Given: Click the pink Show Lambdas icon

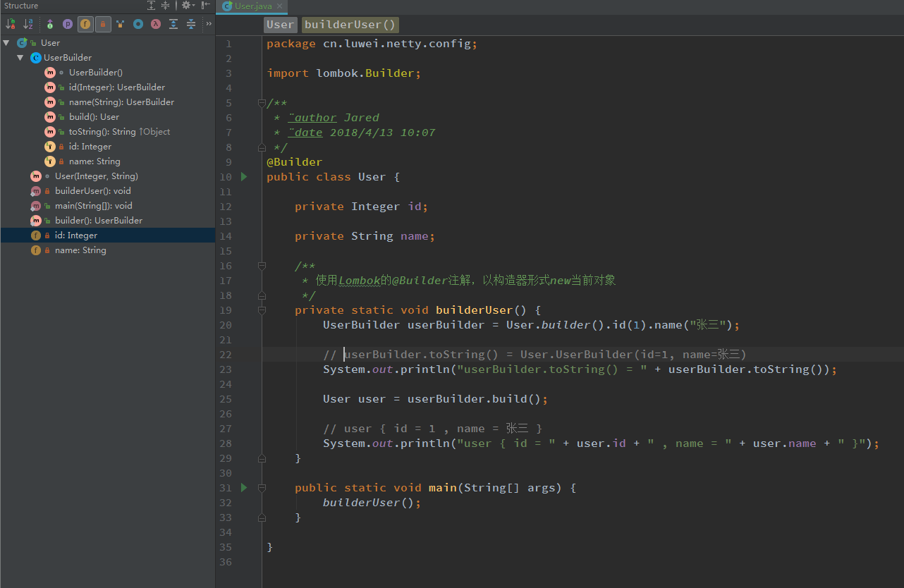Looking at the screenshot, I should pyautogui.click(x=156, y=24).
